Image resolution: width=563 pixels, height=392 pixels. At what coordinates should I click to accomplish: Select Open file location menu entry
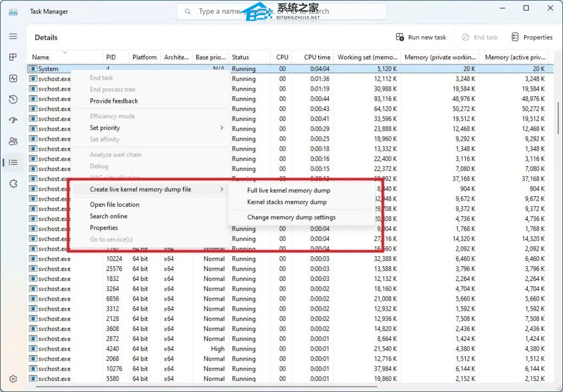click(114, 205)
